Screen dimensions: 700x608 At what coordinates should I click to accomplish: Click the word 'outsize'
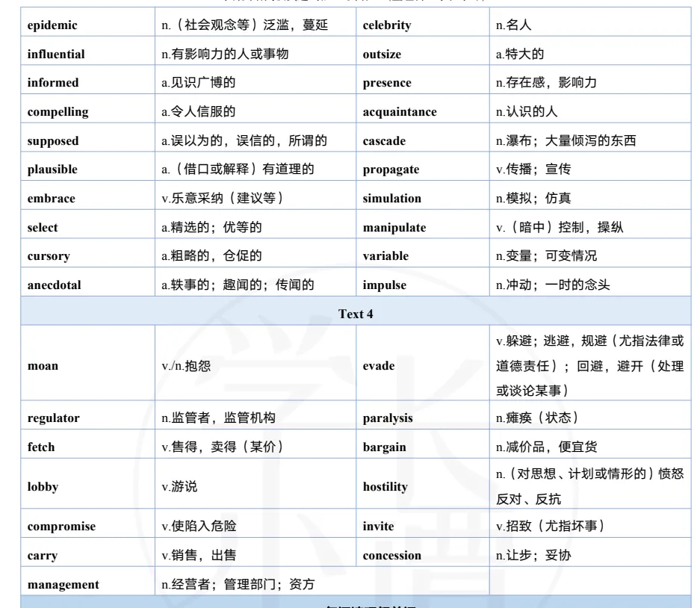(x=382, y=54)
